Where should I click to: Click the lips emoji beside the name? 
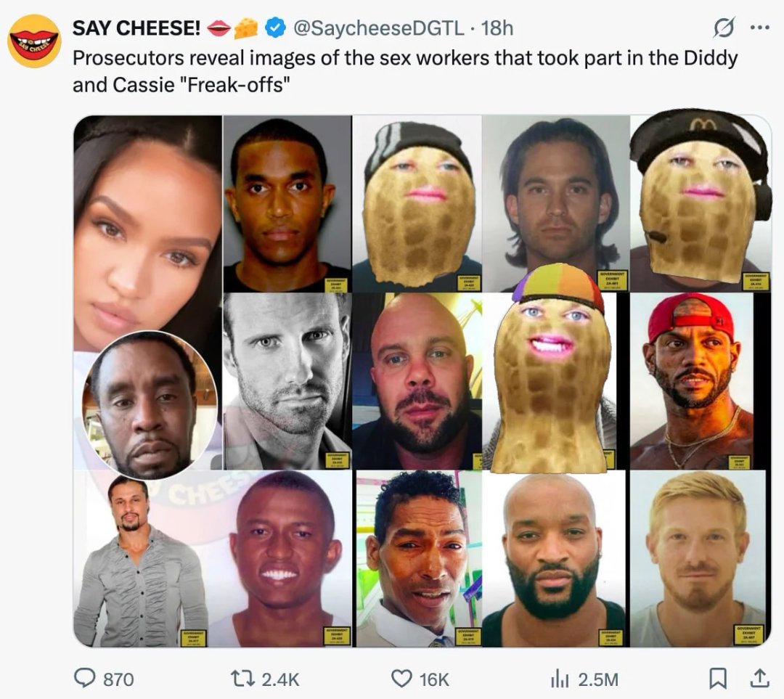[x=219, y=28]
